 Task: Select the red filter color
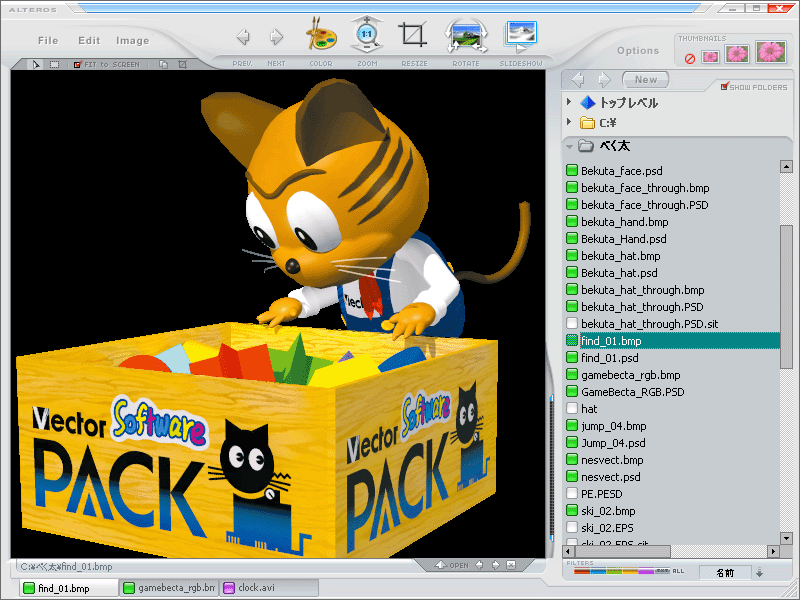click(582, 571)
